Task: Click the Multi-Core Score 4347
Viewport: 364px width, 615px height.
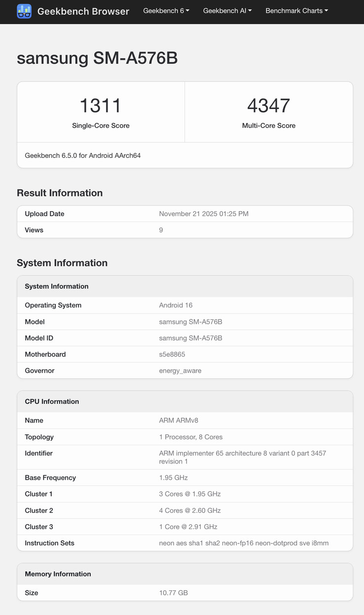Action: click(x=269, y=106)
